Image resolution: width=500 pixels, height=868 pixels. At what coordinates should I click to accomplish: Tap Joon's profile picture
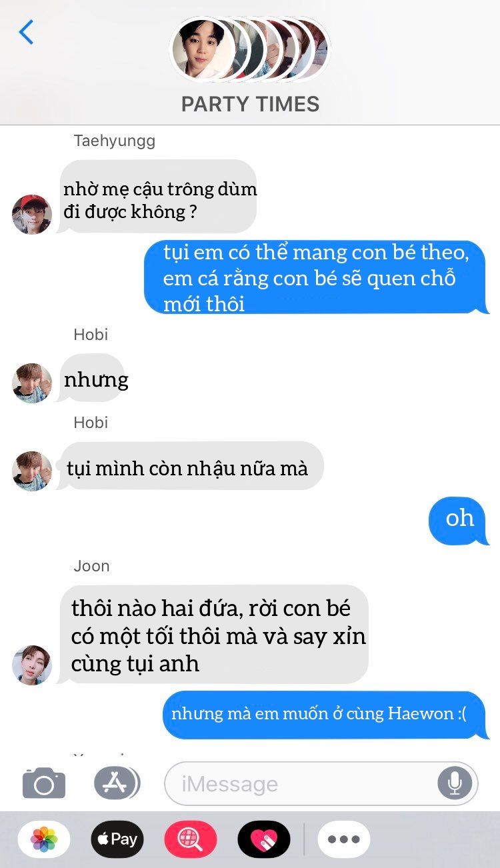pos(32,665)
